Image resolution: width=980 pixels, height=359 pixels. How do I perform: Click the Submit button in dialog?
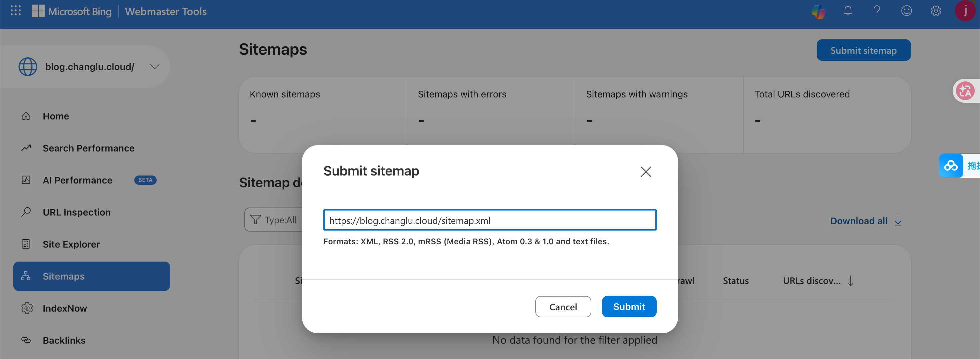(629, 307)
